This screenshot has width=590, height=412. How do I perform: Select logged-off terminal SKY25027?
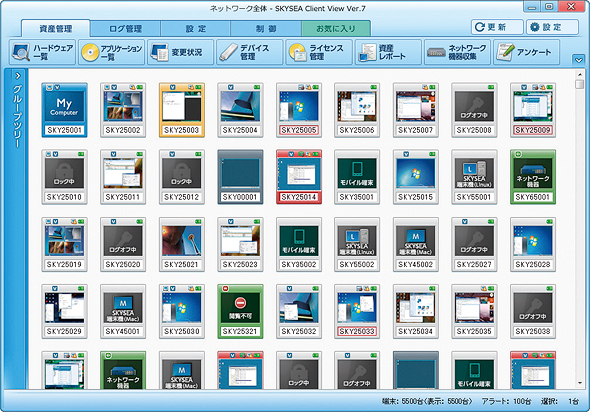click(474, 244)
